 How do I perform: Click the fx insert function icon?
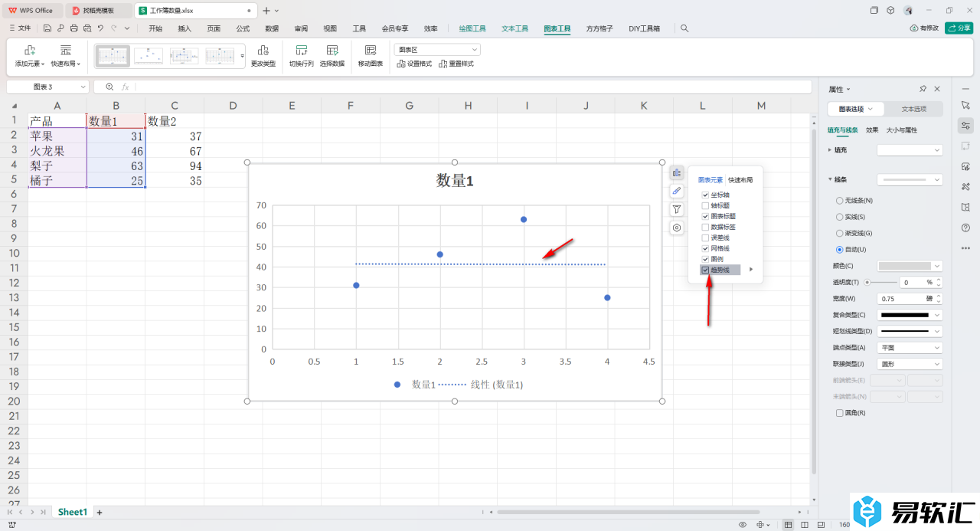pyautogui.click(x=126, y=87)
